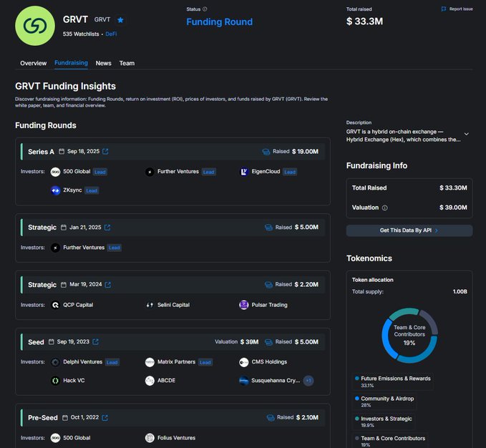Click the Funding Round status label
The height and width of the screenshot is (448, 486).
220,22
